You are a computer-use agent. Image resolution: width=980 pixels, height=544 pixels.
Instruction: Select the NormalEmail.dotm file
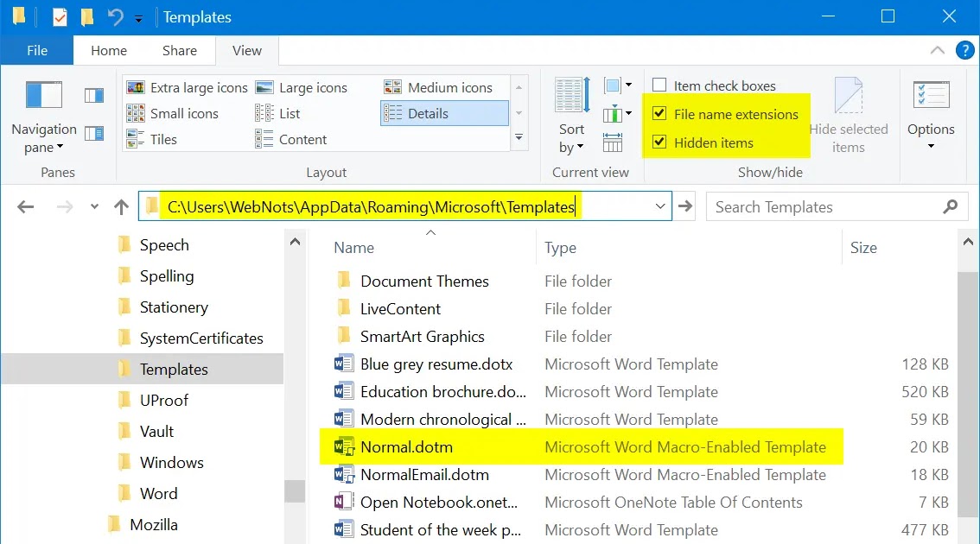click(411, 475)
